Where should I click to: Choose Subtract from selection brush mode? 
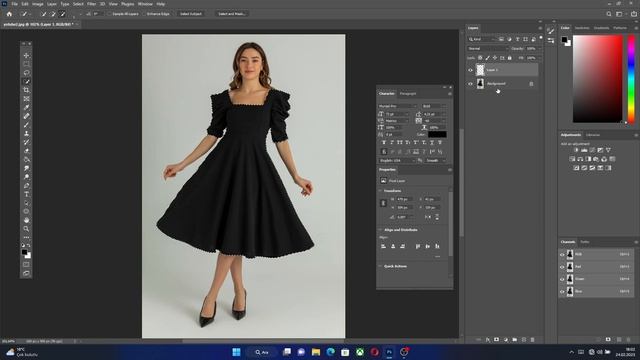point(62,14)
